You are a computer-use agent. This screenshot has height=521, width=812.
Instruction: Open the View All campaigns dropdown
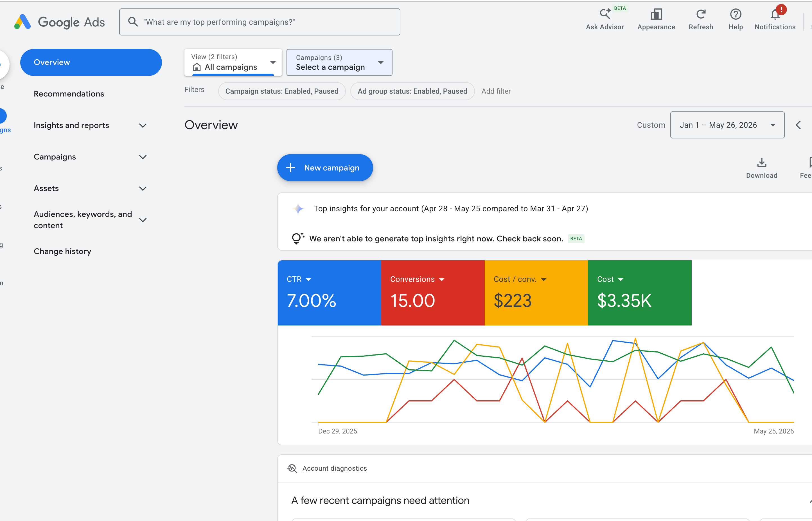click(233, 62)
